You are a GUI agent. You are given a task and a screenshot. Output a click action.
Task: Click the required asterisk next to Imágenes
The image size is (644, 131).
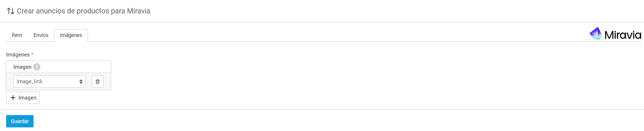[x=32, y=54]
